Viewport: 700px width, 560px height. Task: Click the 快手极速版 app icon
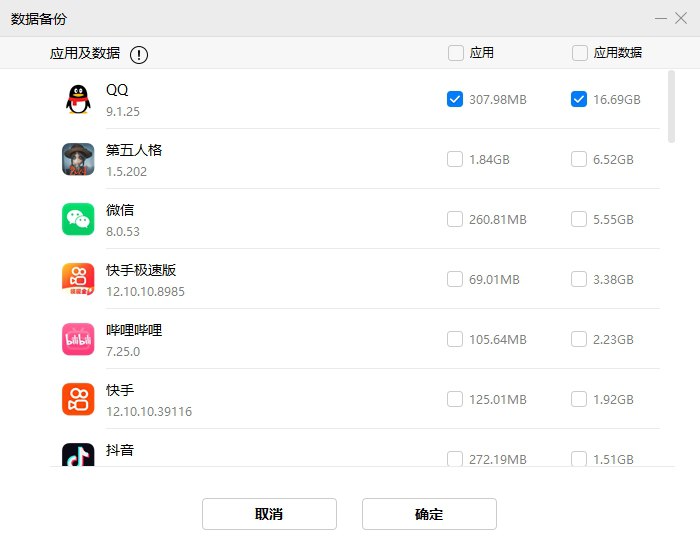[78, 279]
